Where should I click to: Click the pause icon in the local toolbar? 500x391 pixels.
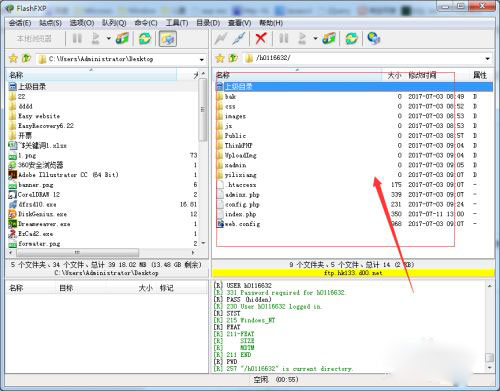click(x=77, y=38)
